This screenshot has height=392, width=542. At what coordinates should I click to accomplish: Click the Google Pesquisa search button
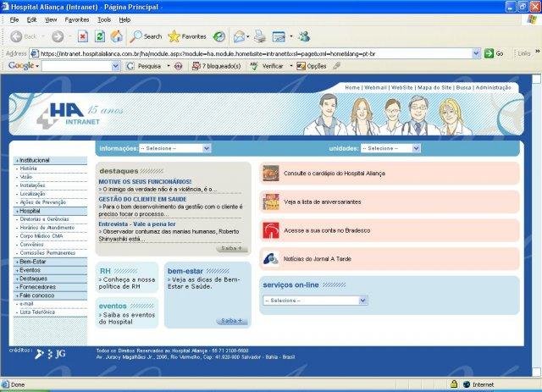pyautogui.click(x=143, y=66)
